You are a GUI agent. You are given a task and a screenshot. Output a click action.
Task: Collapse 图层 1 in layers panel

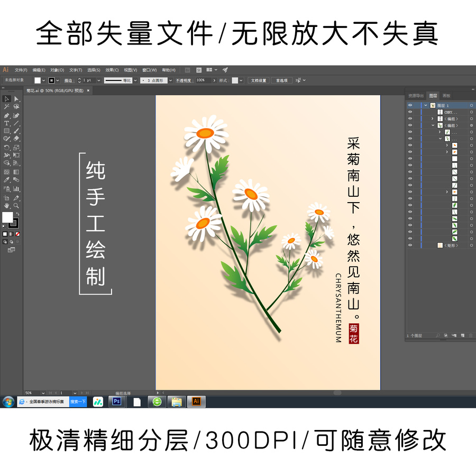pyautogui.click(x=426, y=105)
